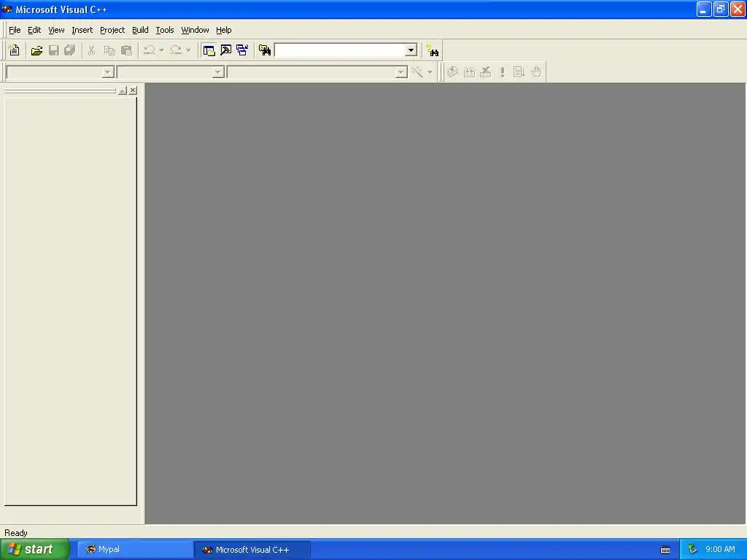Click the Go debug icon

(519, 72)
